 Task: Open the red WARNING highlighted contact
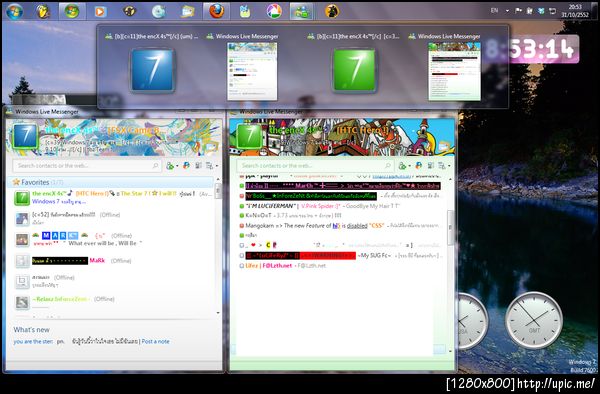(x=341, y=255)
